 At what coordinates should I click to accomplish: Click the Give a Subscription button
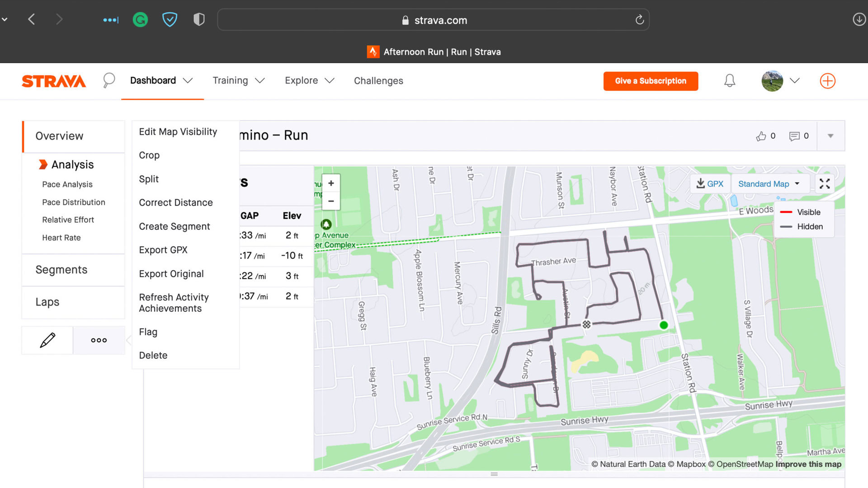click(650, 81)
